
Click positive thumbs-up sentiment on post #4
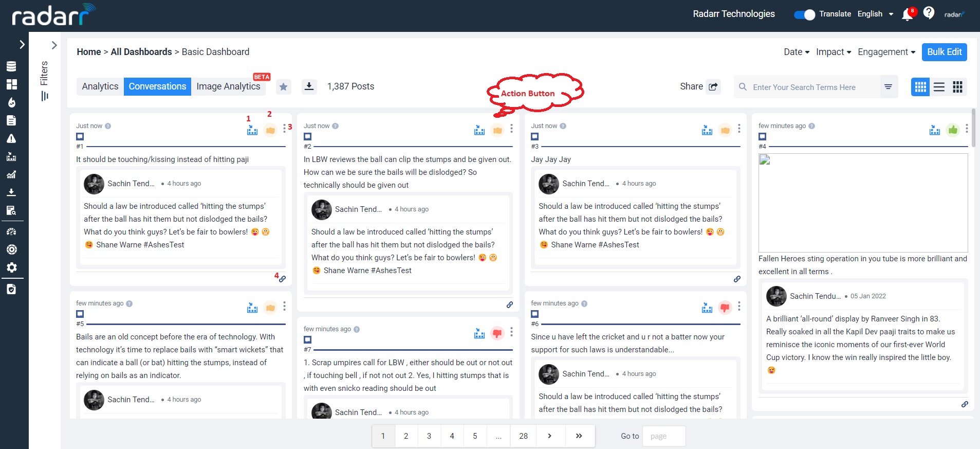[953, 130]
